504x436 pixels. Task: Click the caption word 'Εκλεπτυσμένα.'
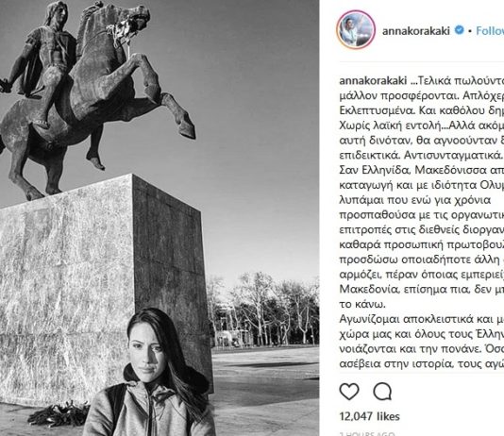(x=376, y=110)
